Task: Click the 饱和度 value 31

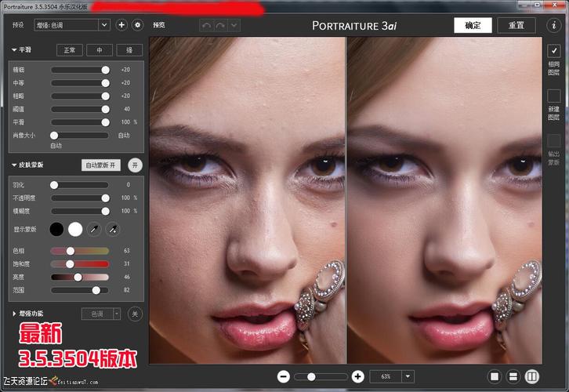Action: (127, 264)
